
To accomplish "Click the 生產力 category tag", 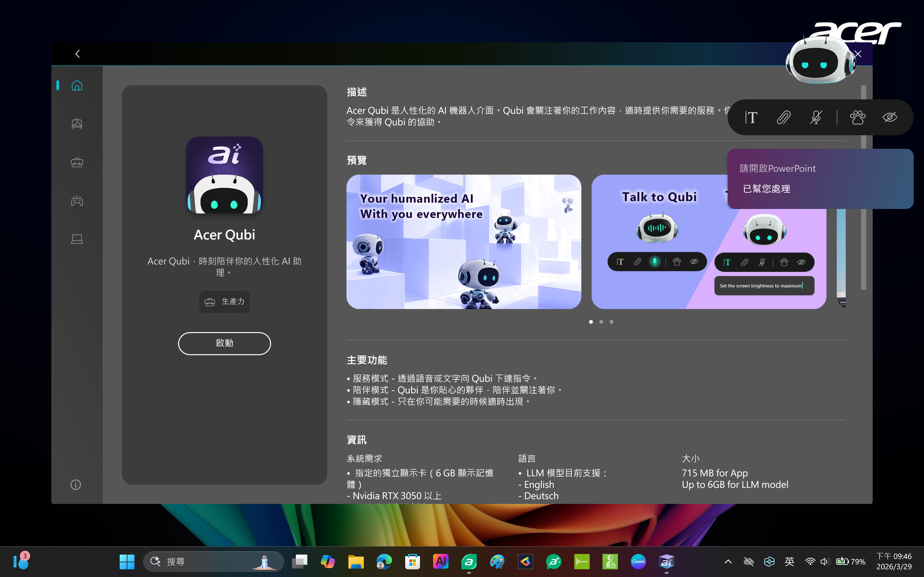I will (225, 302).
